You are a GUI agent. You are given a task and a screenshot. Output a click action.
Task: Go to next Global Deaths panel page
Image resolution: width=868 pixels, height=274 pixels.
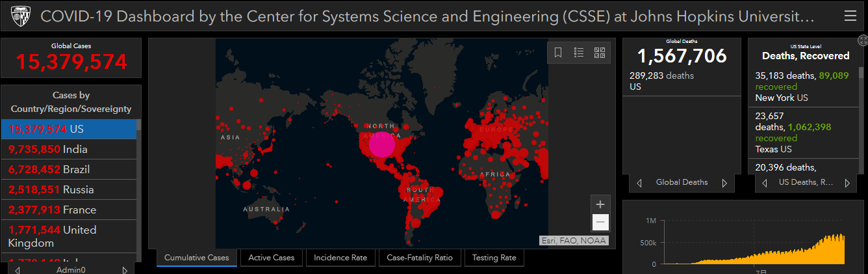click(x=724, y=183)
